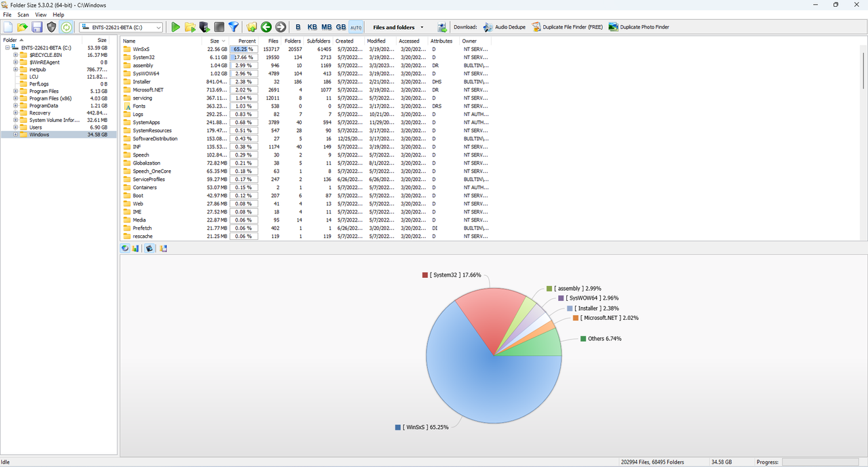Expand the inetpub tree node
Screen dimensions: 868x467
(x=16, y=69)
